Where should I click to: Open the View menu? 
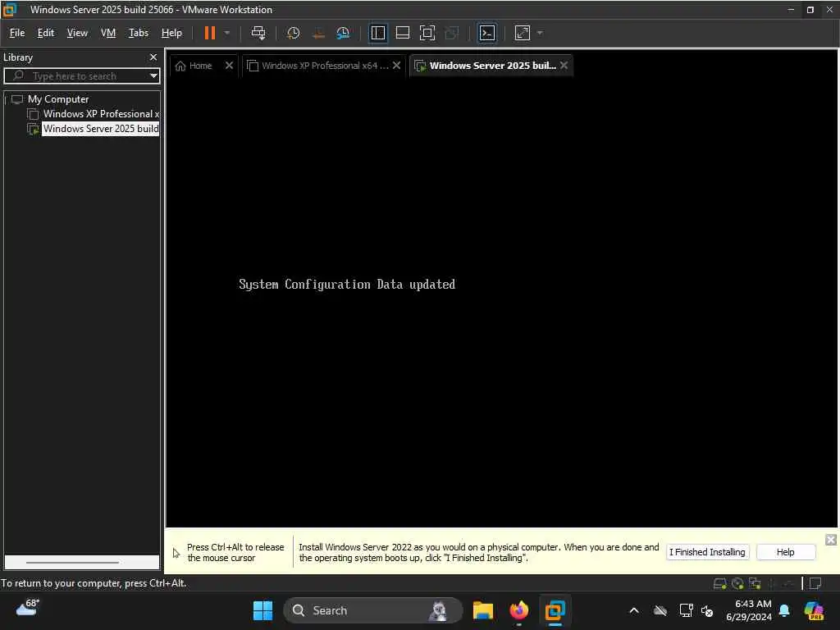77,33
